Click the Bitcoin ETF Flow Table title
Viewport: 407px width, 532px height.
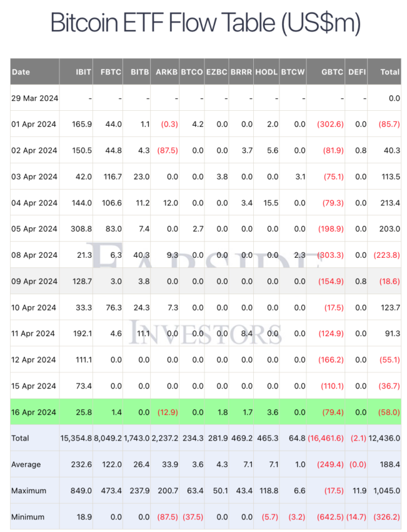click(205, 23)
